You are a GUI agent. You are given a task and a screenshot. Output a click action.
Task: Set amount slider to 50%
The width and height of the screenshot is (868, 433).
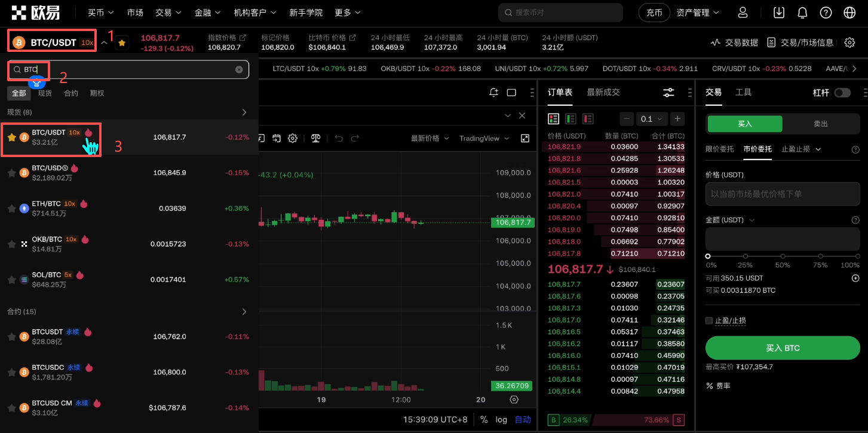783,256
